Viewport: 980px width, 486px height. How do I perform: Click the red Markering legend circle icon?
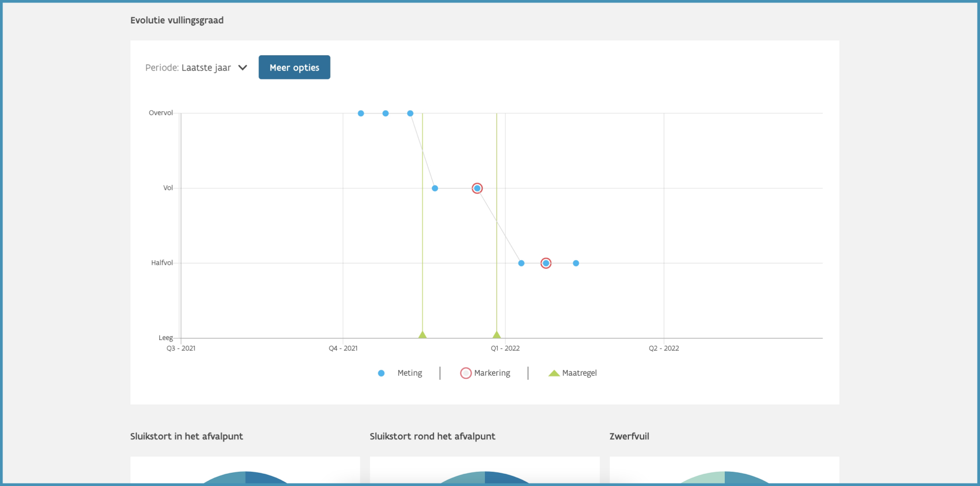[465, 373]
